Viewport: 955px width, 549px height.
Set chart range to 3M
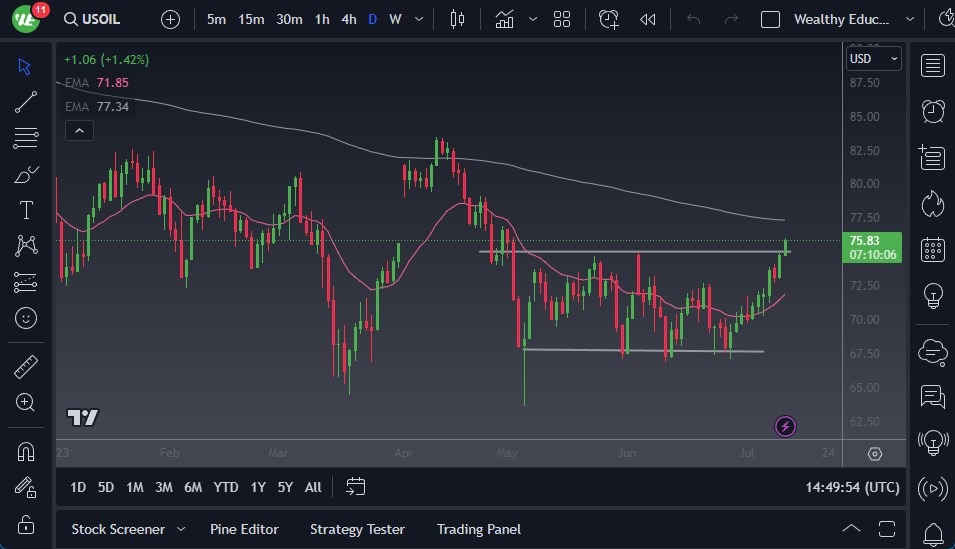point(164,487)
